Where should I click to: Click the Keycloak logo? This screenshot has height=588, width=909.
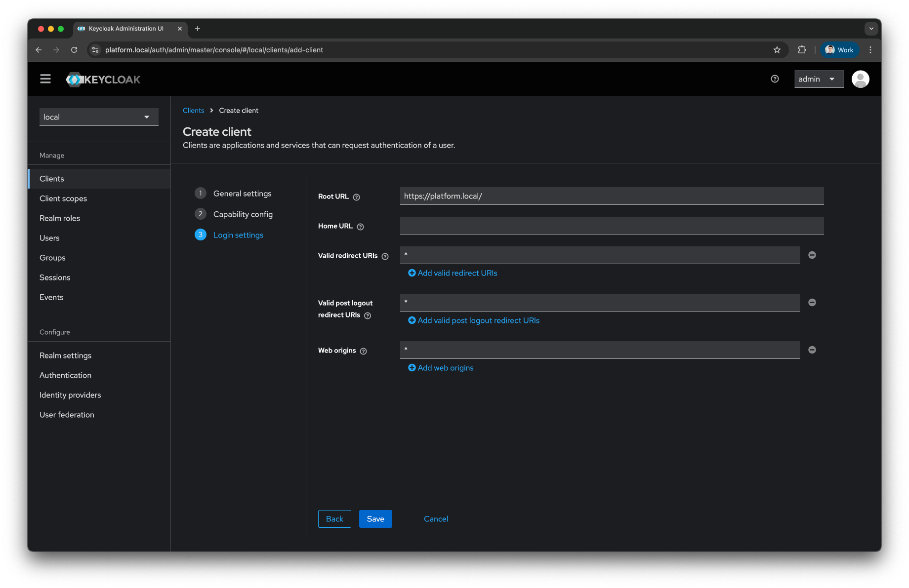[103, 79]
